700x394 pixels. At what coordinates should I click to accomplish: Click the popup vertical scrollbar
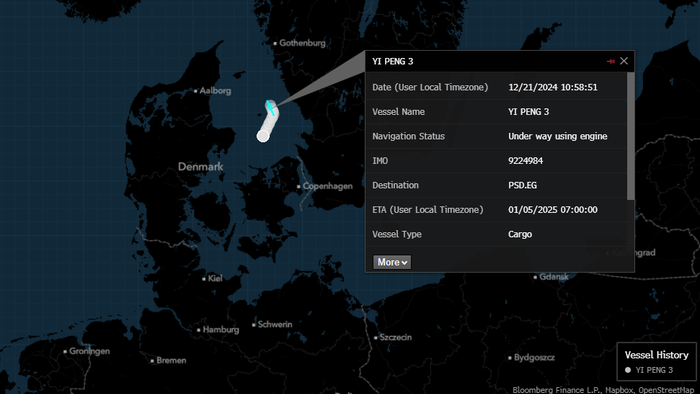point(630,136)
